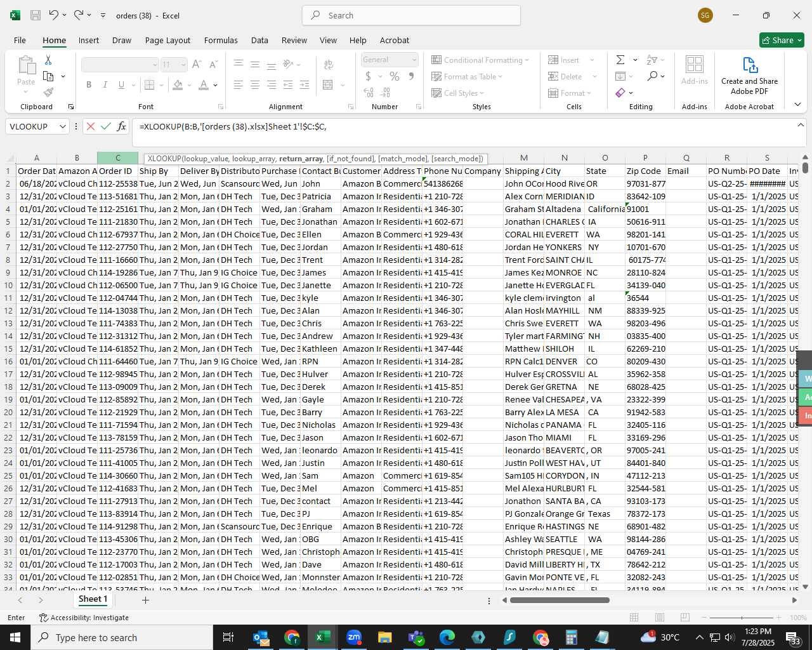Image resolution: width=812 pixels, height=650 pixels.
Task: Switch to the Data tab
Action: coord(259,40)
